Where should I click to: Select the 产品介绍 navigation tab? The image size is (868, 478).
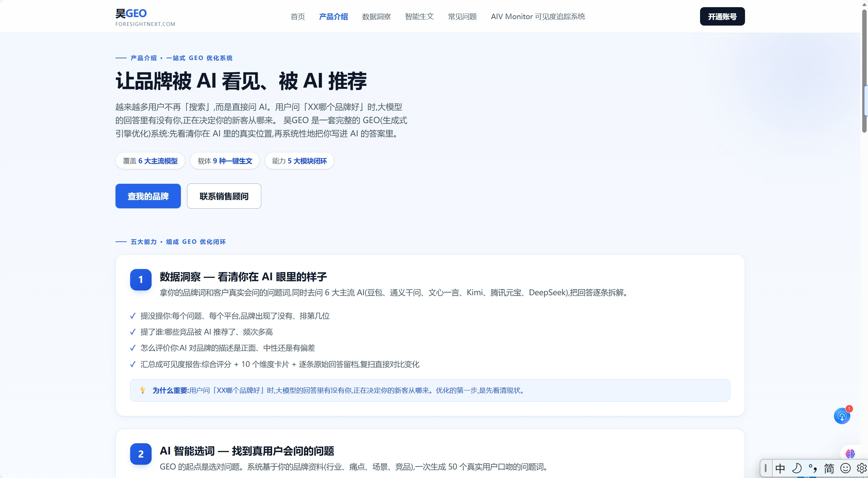point(334,16)
